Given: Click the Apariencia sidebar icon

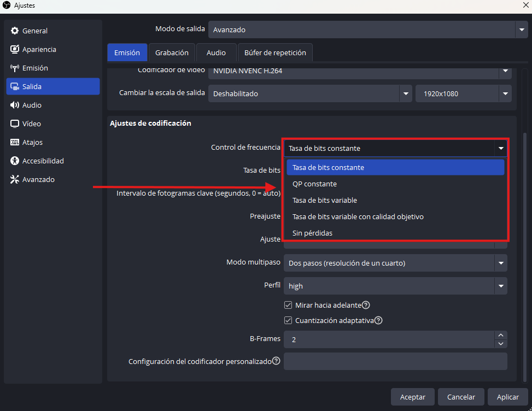Looking at the screenshot, I should point(15,50).
